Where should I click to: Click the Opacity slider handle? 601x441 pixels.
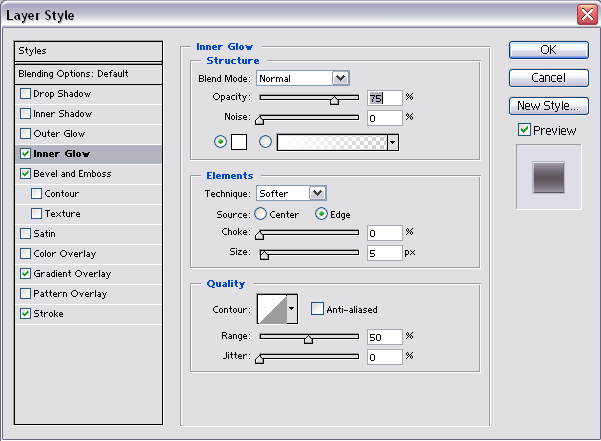coord(334,99)
